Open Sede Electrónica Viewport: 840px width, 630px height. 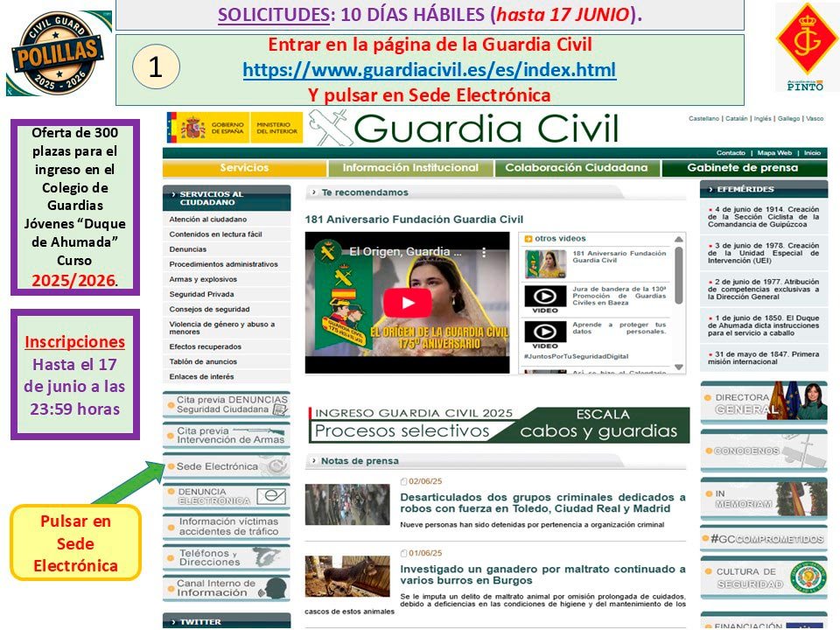pyautogui.click(x=227, y=466)
